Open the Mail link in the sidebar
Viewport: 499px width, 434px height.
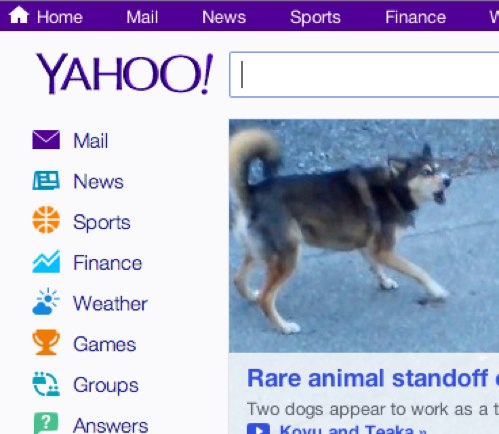click(91, 141)
